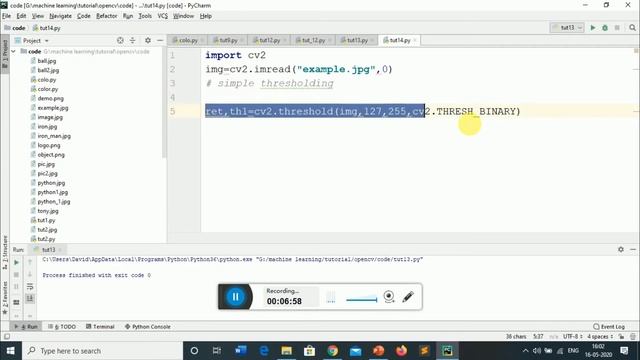Image resolution: width=640 pixels, height=360 pixels.
Task: Click the Windows taskbar search box
Action: [x=102, y=351]
